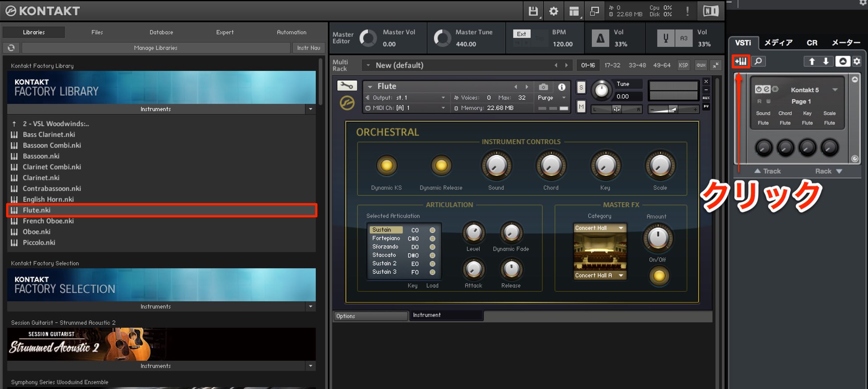Viewport: 868px width, 389px height.
Task: Solo the Flute instrument with S button
Action: coord(581,88)
